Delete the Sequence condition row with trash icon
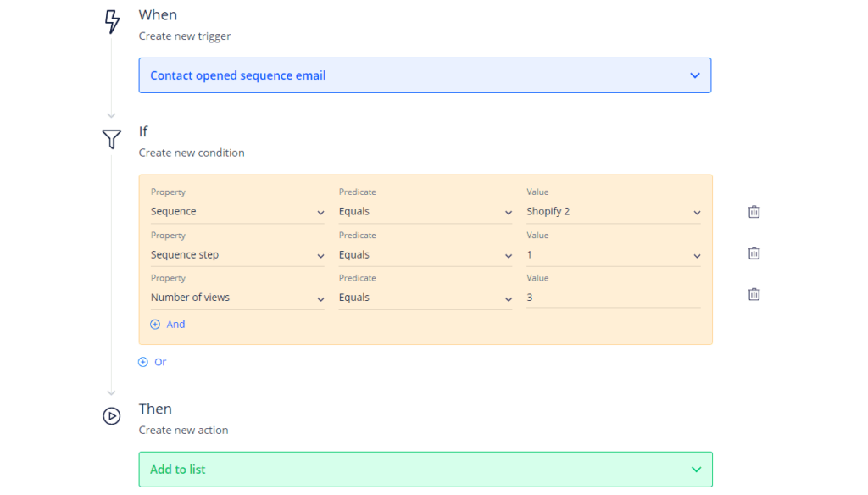Image resolution: width=868 pixels, height=495 pixels. 754,212
